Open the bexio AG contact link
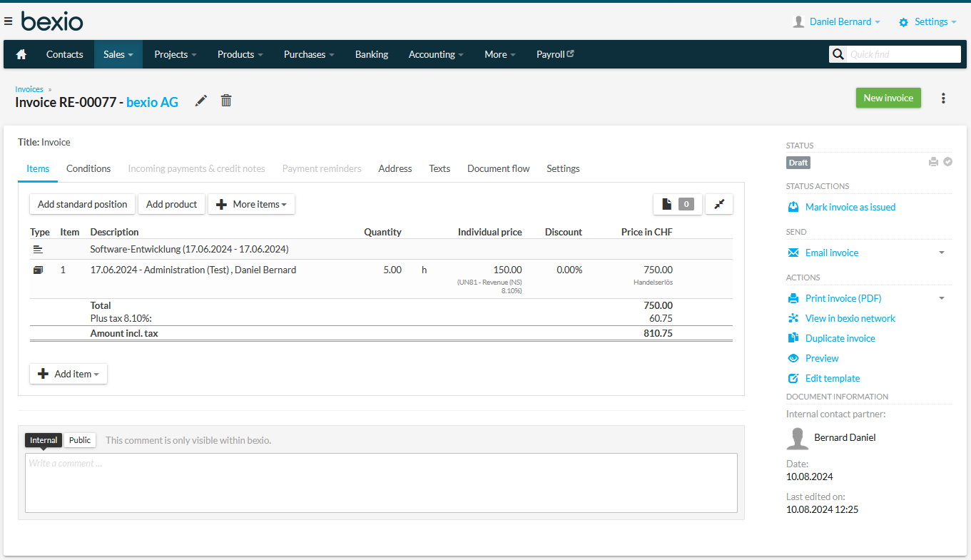 (152, 102)
